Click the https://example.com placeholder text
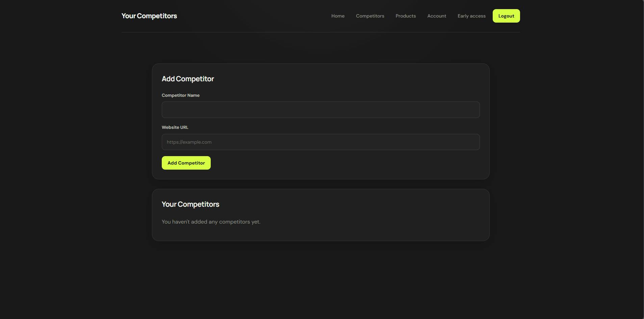Image resolution: width=644 pixels, height=319 pixels. point(189,142)
